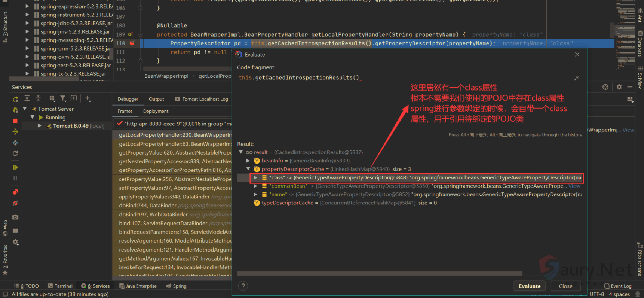
Task: Collapse the Tomcat Server tree node
Action: [x=25, y=109]
